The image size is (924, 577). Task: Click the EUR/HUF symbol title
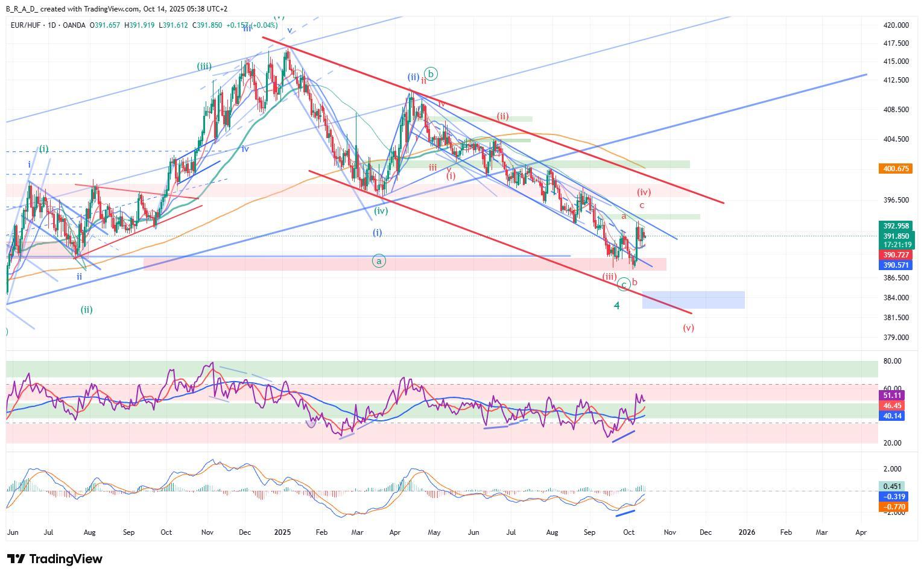point(28,25)
